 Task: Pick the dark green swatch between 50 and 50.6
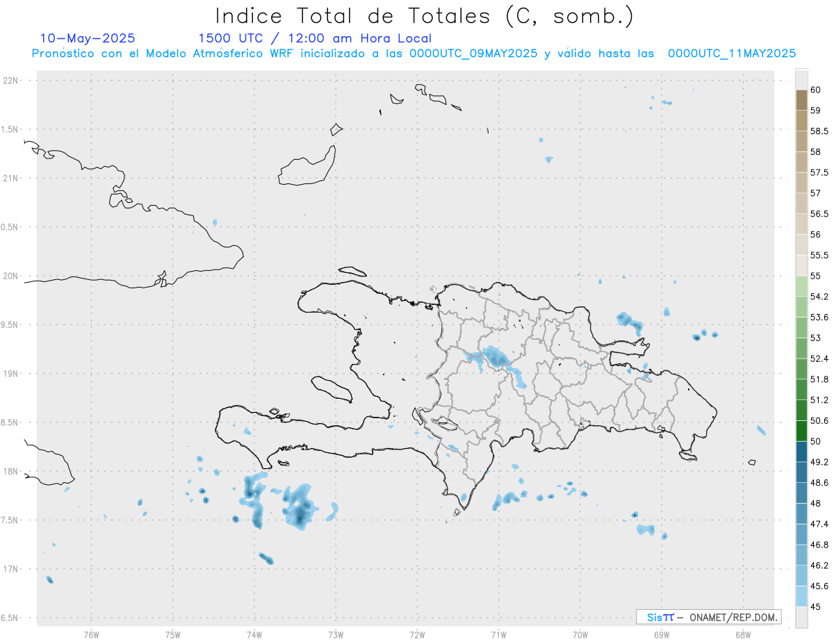801,431
